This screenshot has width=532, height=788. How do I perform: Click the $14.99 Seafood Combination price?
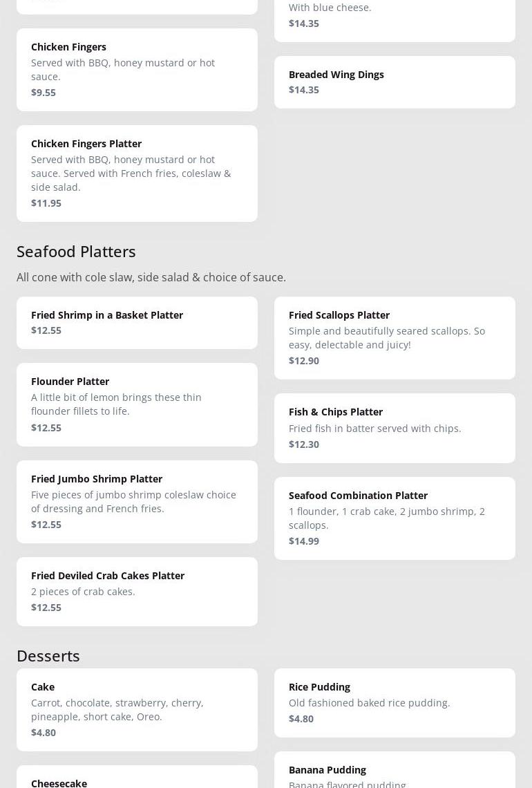click(x=304, y=541)
